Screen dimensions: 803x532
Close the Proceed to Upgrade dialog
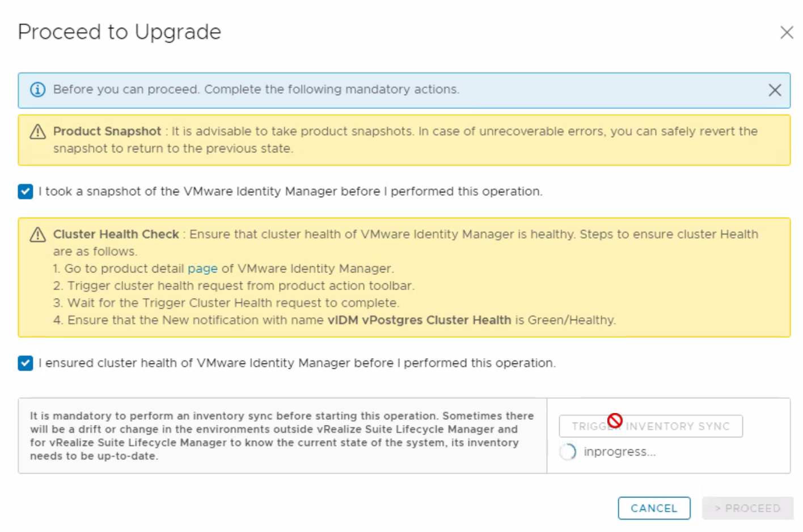pos(786,32)
